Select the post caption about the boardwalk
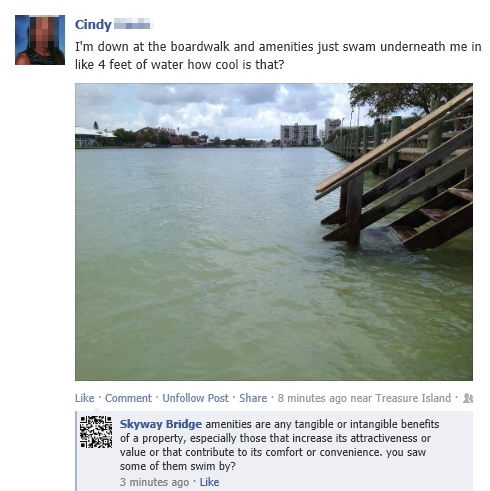 pyautogui.click(x=278, y=55)
